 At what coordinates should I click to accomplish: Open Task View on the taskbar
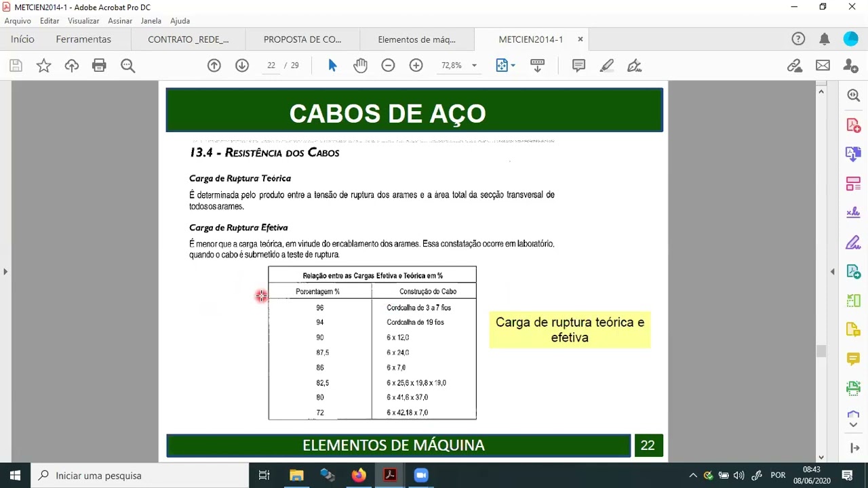pos(264,475)
